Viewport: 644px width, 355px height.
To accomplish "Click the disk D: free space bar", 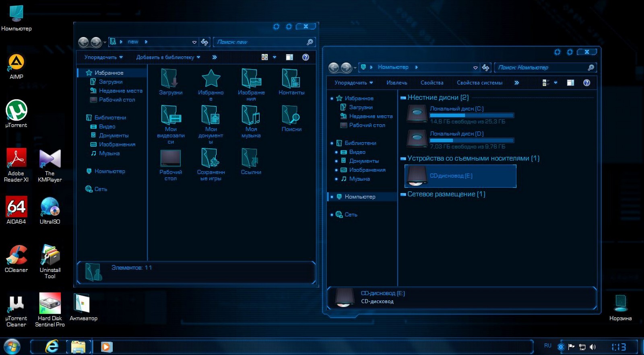I will (x=472, y=140).
